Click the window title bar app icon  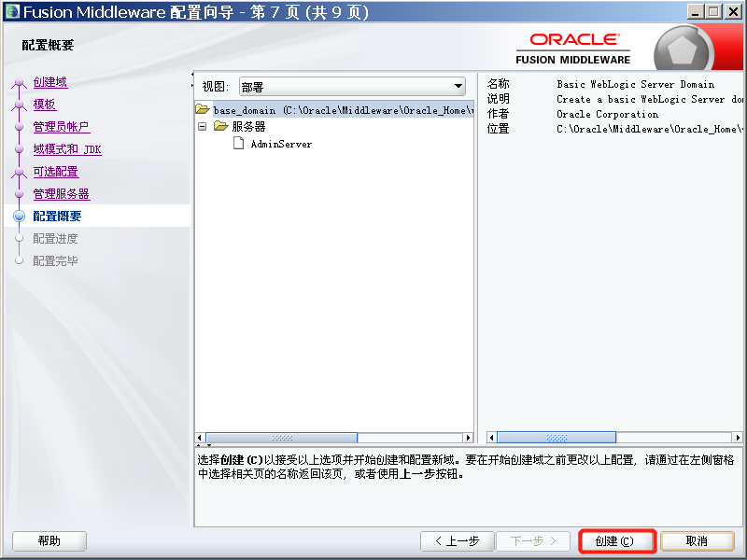[12, 11]
